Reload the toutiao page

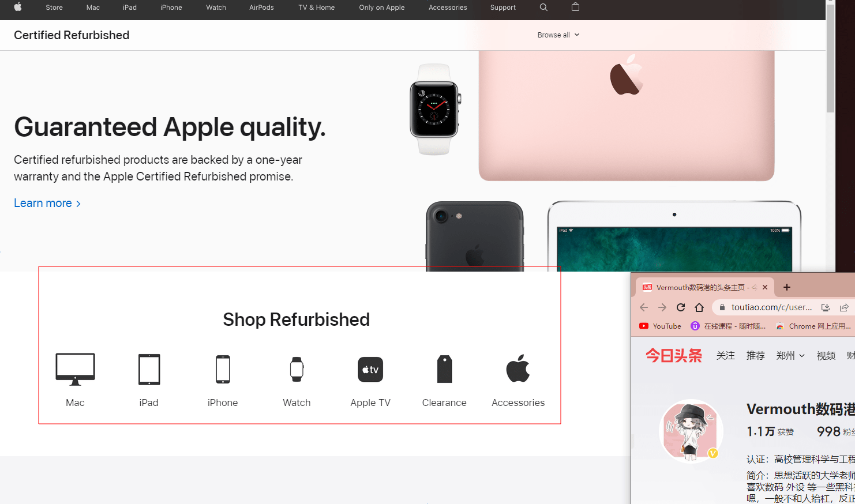click(681, 307)
